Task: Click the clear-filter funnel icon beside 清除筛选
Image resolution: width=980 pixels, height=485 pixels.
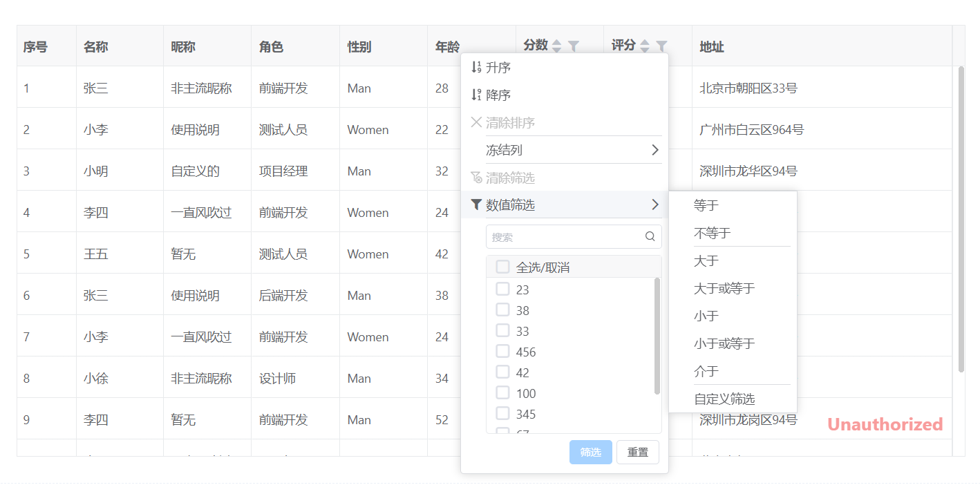Action: pyautogui.click(x=476, y=178)
